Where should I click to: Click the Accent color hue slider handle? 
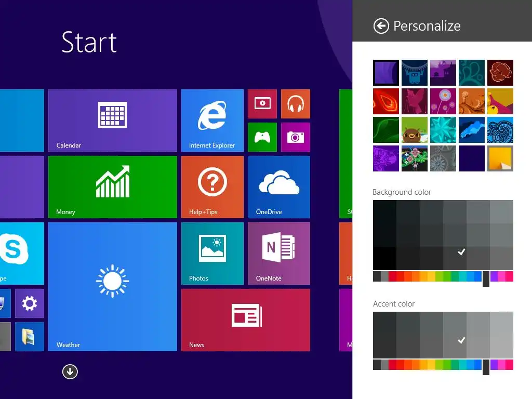click(486, 367)
